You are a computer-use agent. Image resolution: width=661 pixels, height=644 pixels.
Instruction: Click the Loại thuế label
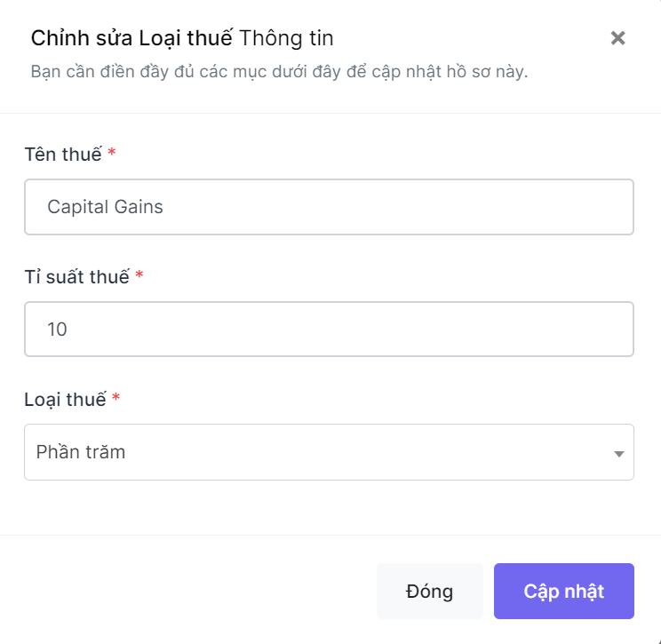pos(66,399)
